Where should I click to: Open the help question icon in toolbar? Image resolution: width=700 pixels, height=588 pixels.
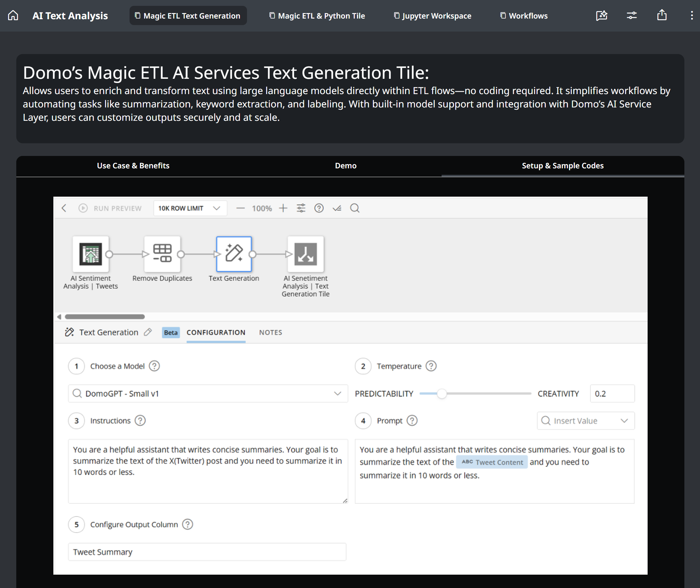319,208
